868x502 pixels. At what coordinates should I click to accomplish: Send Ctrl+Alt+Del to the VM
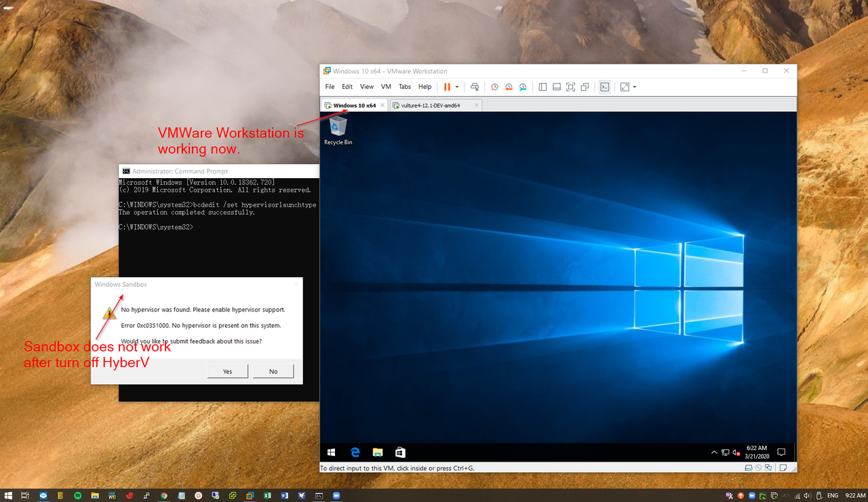click(475, 87)
